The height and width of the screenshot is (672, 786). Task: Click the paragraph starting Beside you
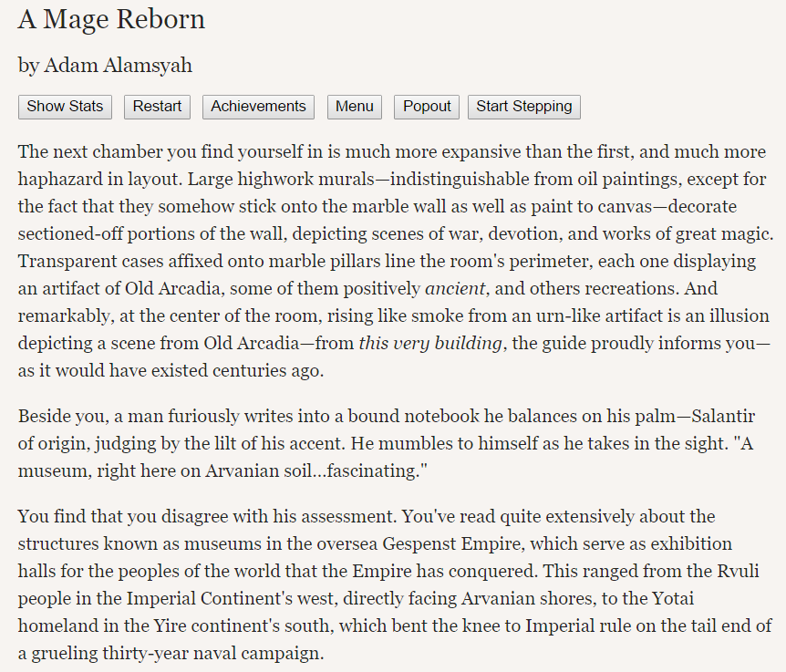pyautogui.click(x=387, y=443)
